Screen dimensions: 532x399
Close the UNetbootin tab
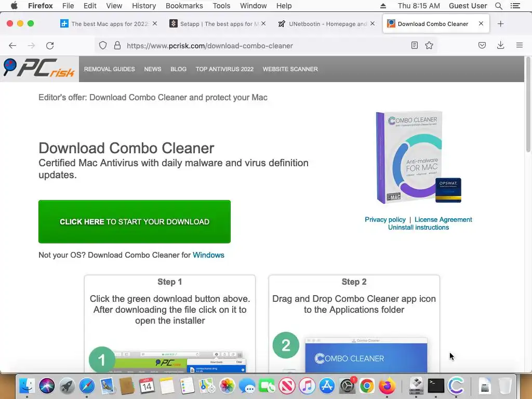[x=373, y=23]
